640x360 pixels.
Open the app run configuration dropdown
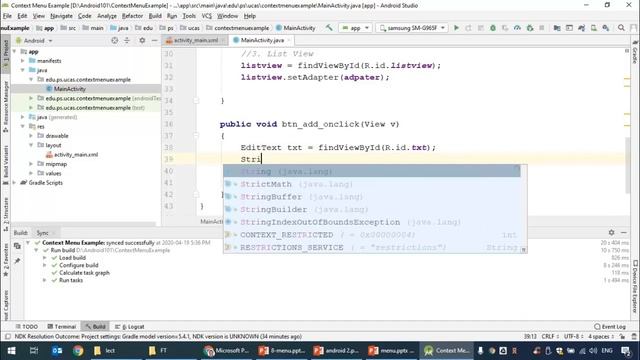tap(355, 28)
